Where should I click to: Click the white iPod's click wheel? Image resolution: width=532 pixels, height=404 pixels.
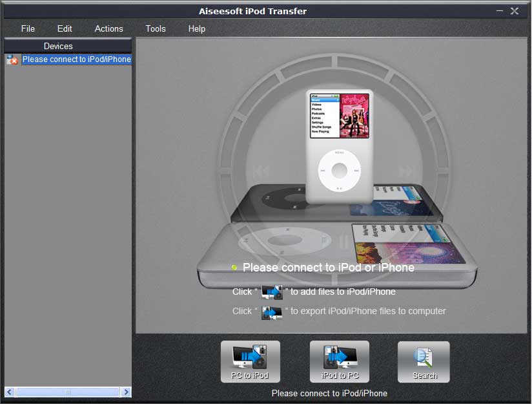(339, 171)
